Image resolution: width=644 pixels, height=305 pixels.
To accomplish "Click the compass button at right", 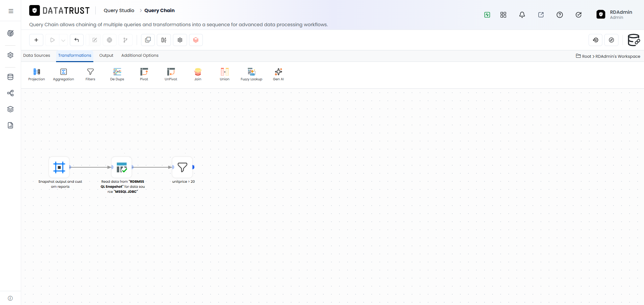I will click(611, 40).
